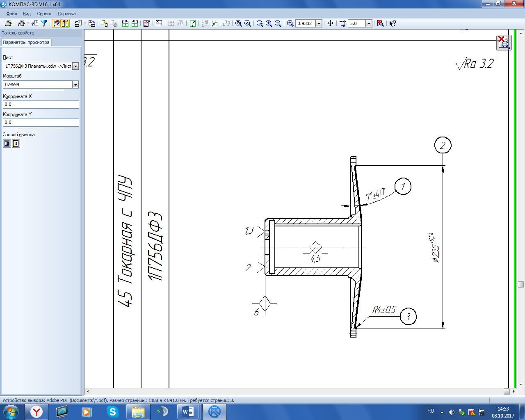Click the close preview icon in toolbar
The width and height of the screenshot is (525, 420).
click(x=381, y=23)
